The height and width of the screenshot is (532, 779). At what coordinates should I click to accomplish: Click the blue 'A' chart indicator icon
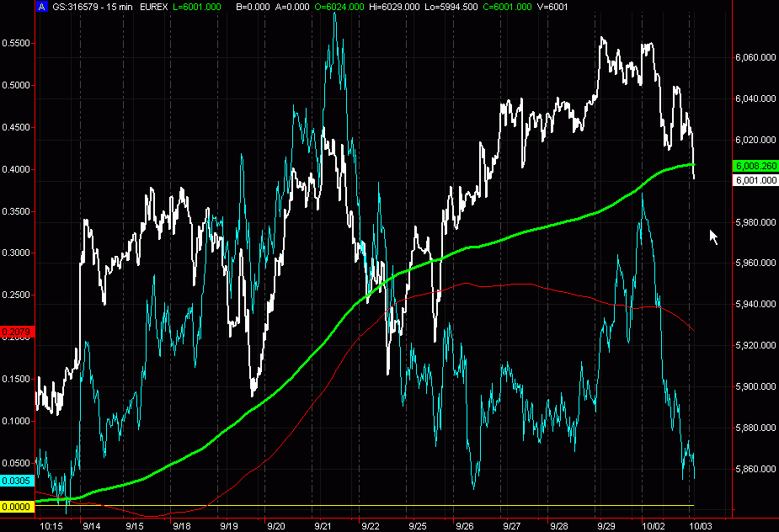(x=42, y=7)
